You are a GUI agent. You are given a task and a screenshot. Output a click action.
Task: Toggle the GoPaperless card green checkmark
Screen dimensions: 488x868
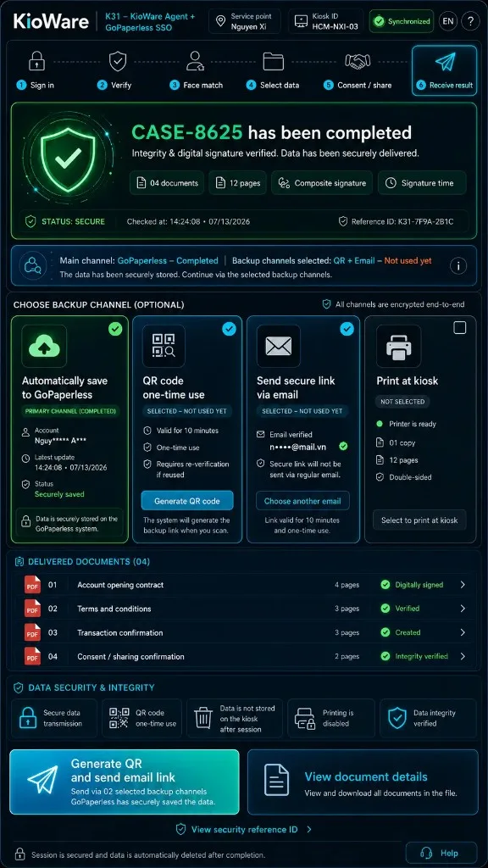coord(115,329)
